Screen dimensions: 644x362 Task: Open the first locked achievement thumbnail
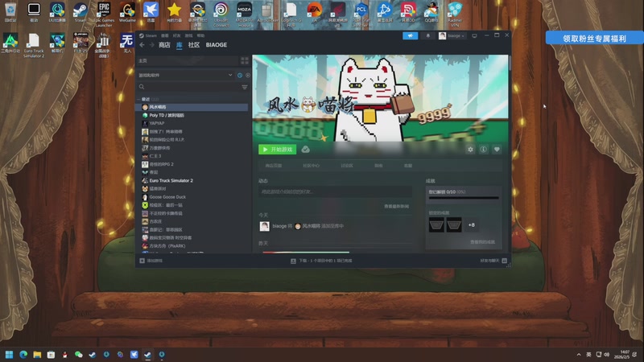point(436,225)
